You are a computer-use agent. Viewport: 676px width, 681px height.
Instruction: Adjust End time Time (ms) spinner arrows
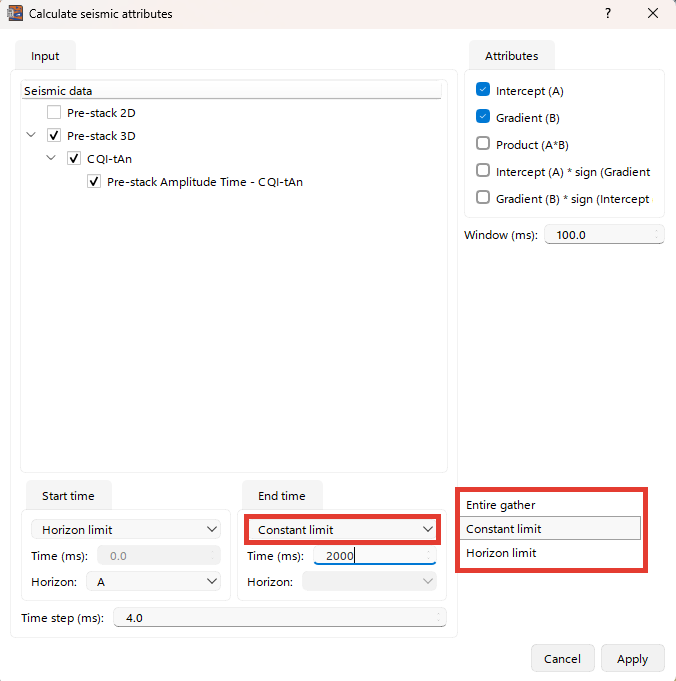pyautogui.click(x=429, y=555)
